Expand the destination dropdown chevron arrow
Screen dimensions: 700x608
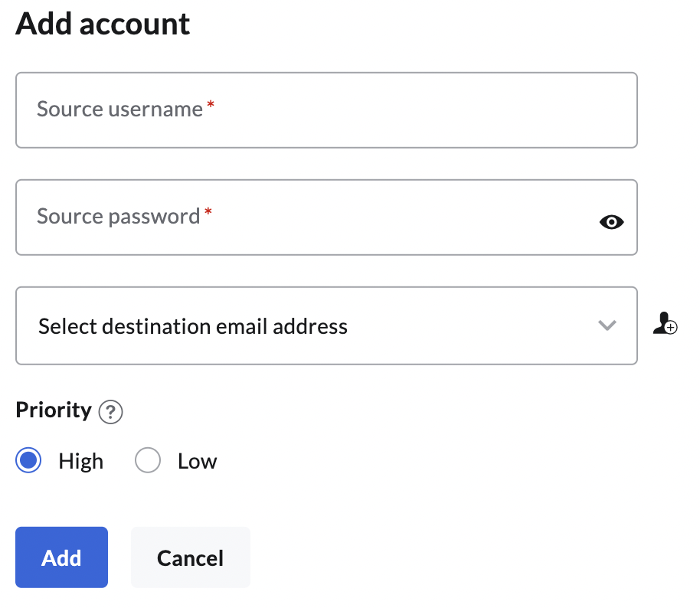pyautogui.click(x=607, y=325)
